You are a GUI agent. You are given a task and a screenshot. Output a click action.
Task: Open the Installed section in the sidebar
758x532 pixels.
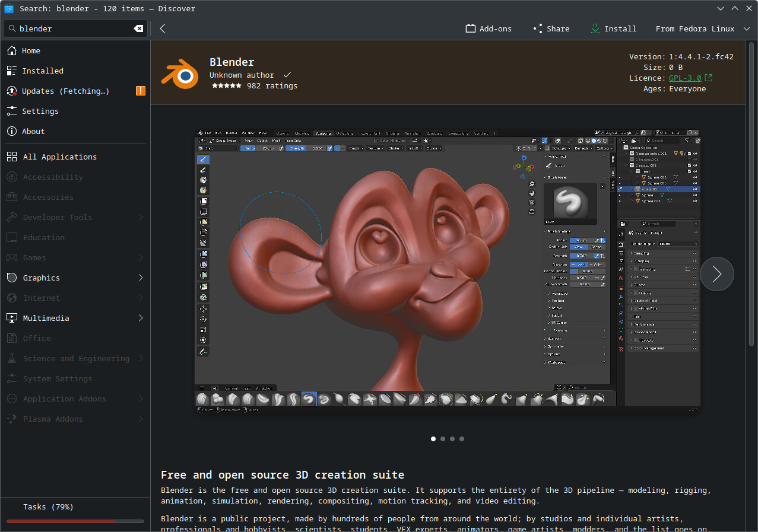[43, 71]
